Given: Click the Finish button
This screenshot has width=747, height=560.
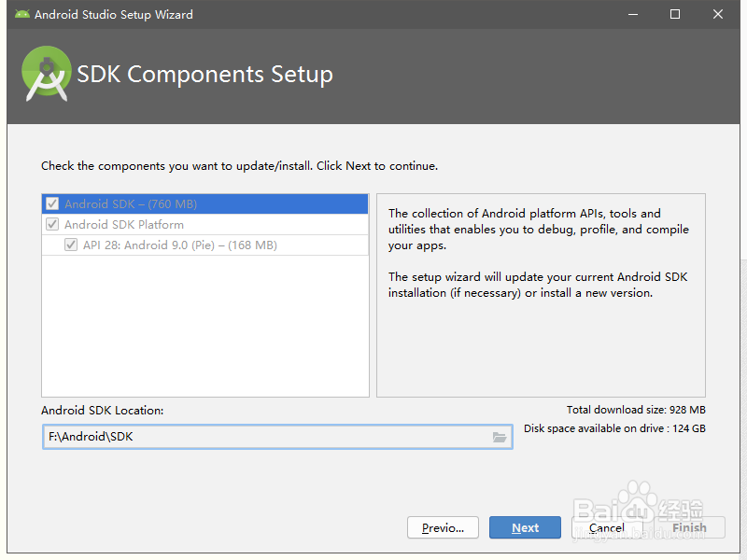Looking at the screenshot, I should click(x=689, y=527).
